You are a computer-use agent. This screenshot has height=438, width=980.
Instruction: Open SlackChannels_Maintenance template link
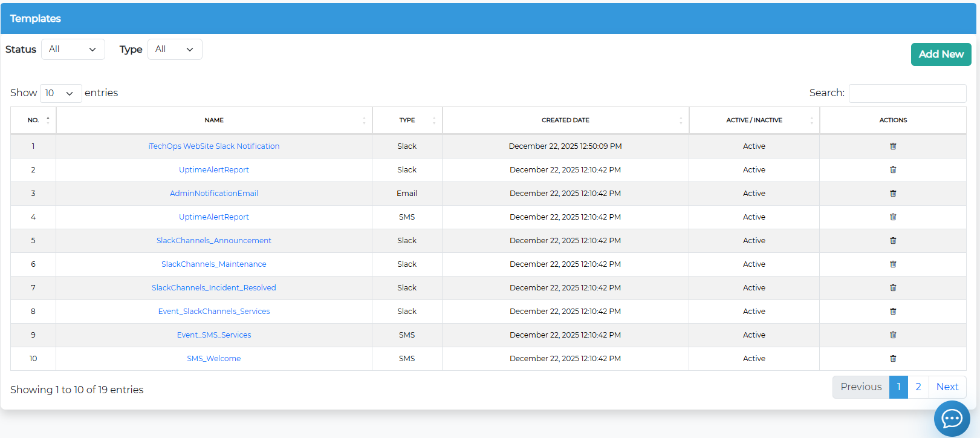(x=214, y=264)
